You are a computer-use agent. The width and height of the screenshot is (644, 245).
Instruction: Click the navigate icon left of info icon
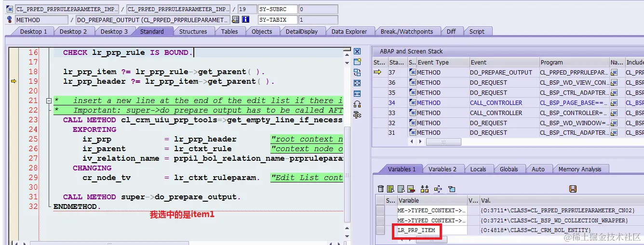235,20
